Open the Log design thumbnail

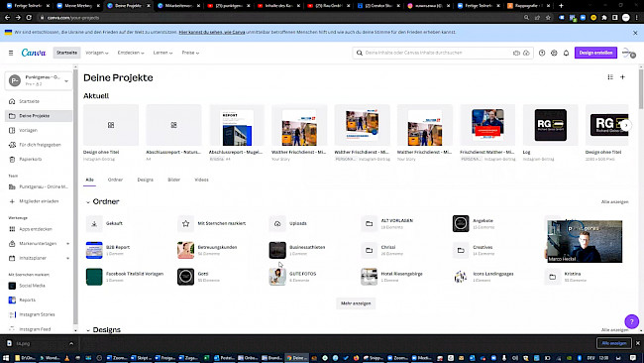click(x=550, y=125)
